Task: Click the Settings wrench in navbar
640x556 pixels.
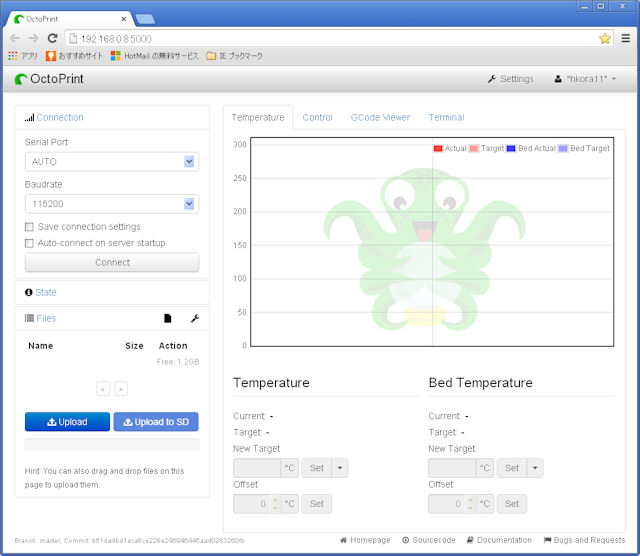Action: point(510,79)
